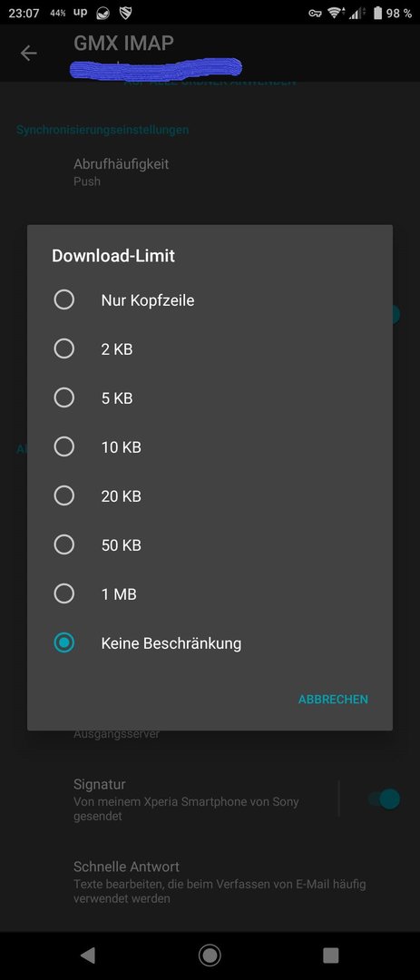This screenshot has height=980, width=420.
Task: Tap the shield icon in status bar
Action: [125, 13]
